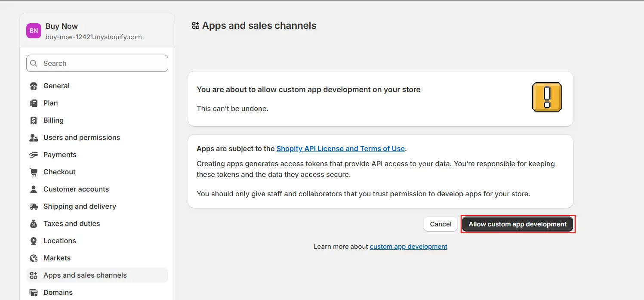Click the Plan icon in sidebar
This screenshot has height=300, width=644.
[x=34, y=103]
